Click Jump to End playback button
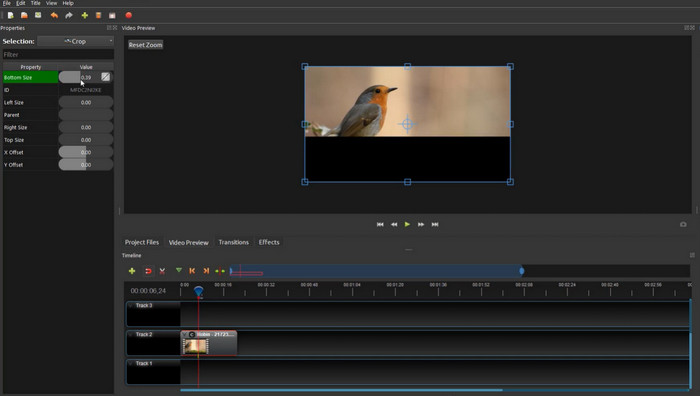Screen dimensions: 700x396 (x=435, y=225)
